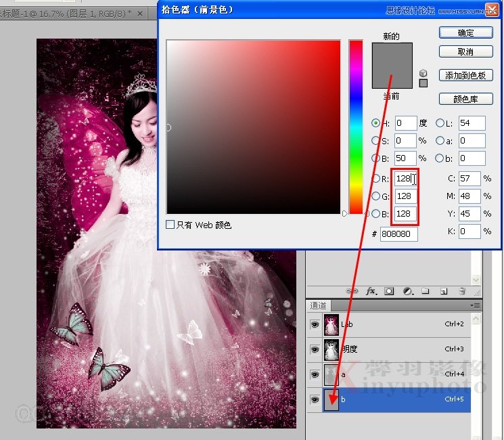Viewport: 504px width, 440px height.
Task: Click Layers panel scrollbar down arrow
Action: pos(476,280)
